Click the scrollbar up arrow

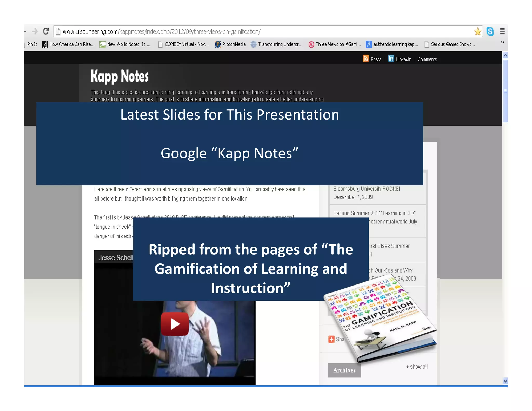(505, 55)
